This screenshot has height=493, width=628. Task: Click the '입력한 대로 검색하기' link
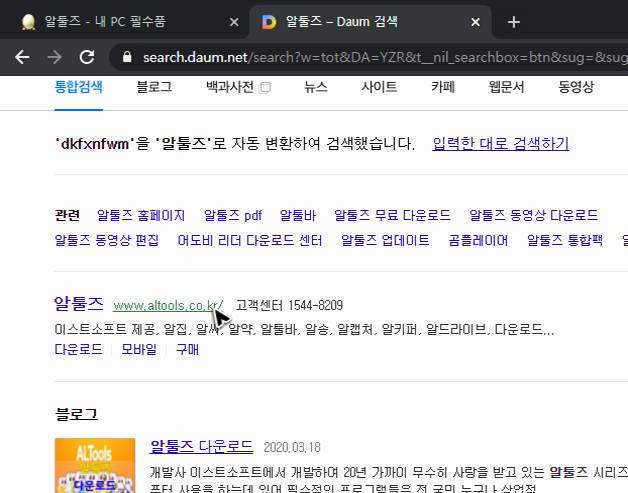501,143
